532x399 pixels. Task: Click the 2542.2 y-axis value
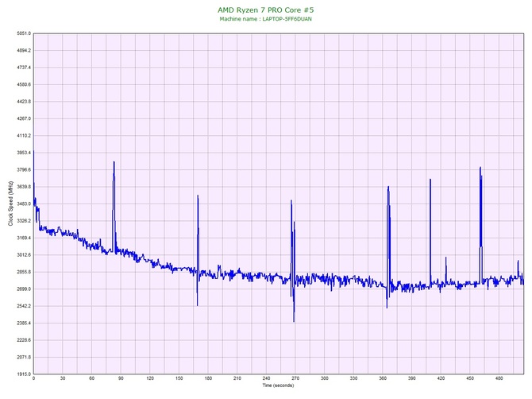[24, 306]
